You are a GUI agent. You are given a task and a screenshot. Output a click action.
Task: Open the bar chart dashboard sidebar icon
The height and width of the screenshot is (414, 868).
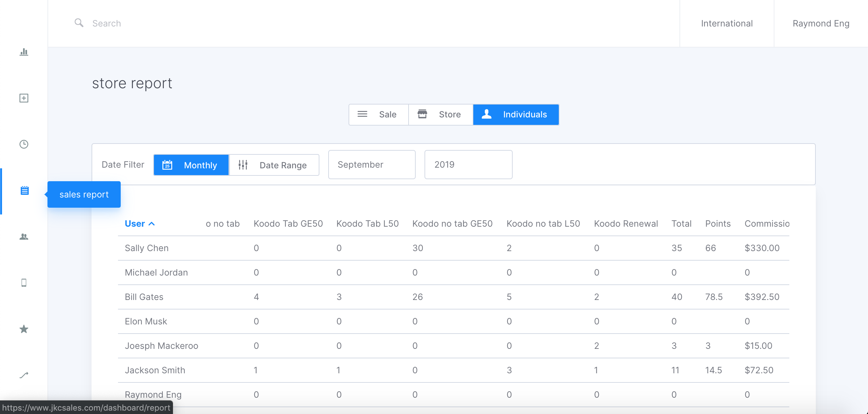[x=24, y=52]
